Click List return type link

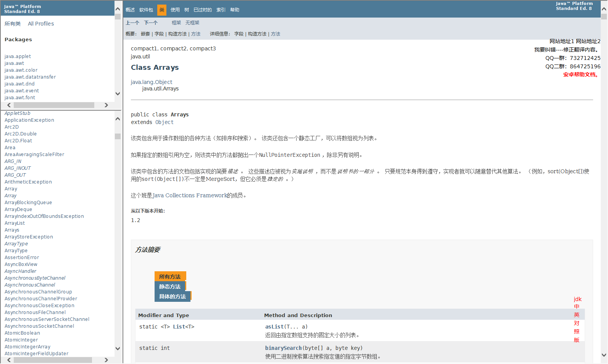[x=179, y=327]
